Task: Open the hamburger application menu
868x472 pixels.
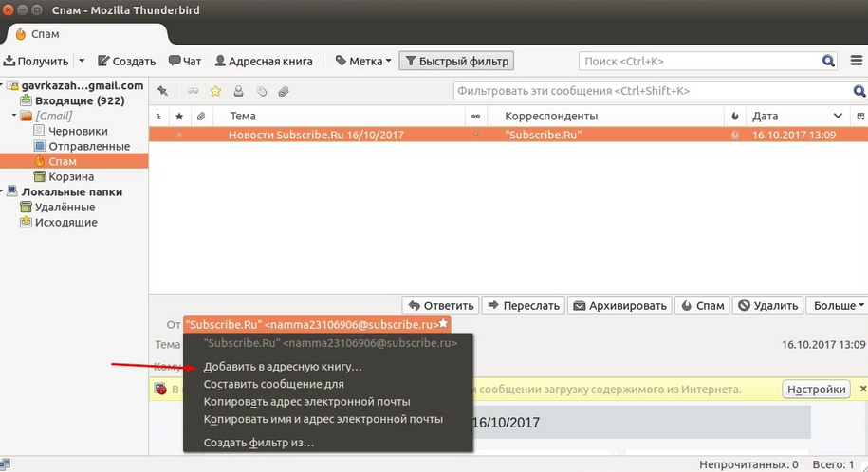Action: [x=857, y=61]
